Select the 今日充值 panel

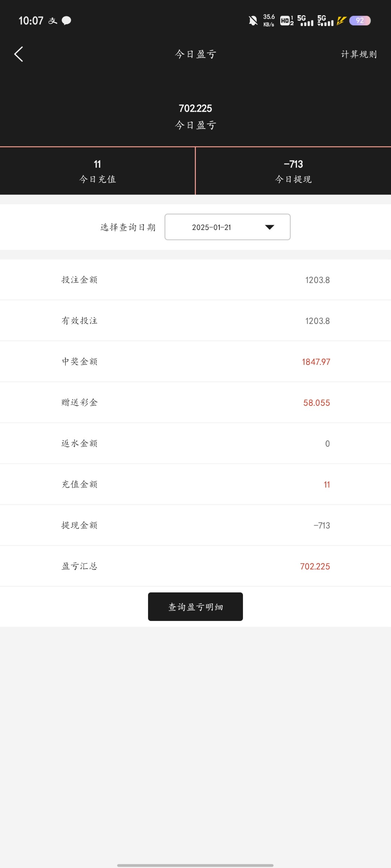click(x=97, y=171)
